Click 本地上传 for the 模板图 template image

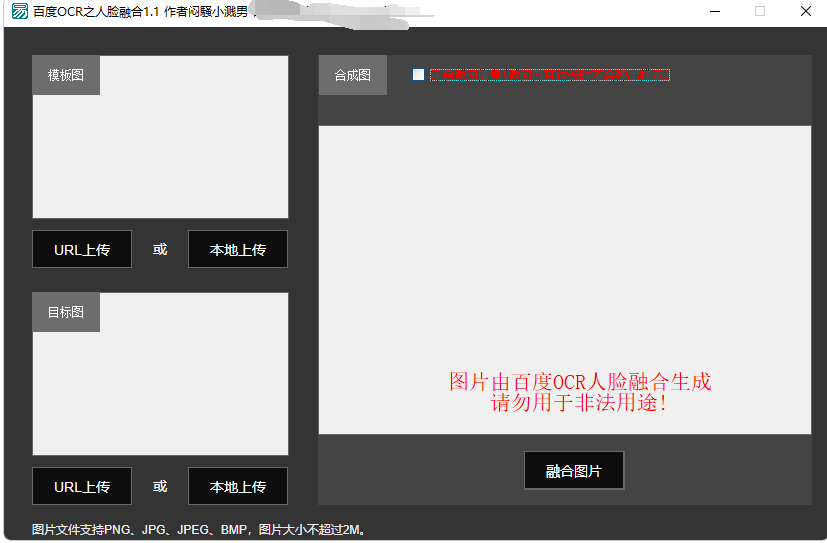tap(238, 249)
